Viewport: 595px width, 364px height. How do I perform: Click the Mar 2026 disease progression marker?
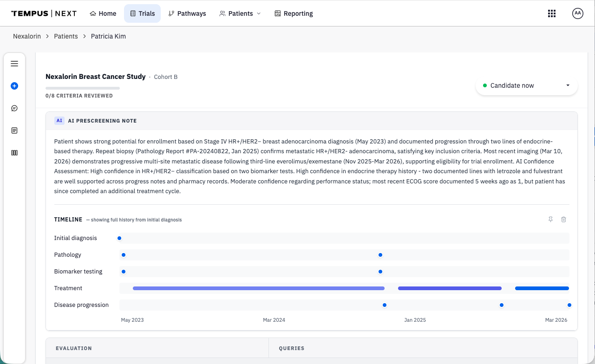click(569, 305)
